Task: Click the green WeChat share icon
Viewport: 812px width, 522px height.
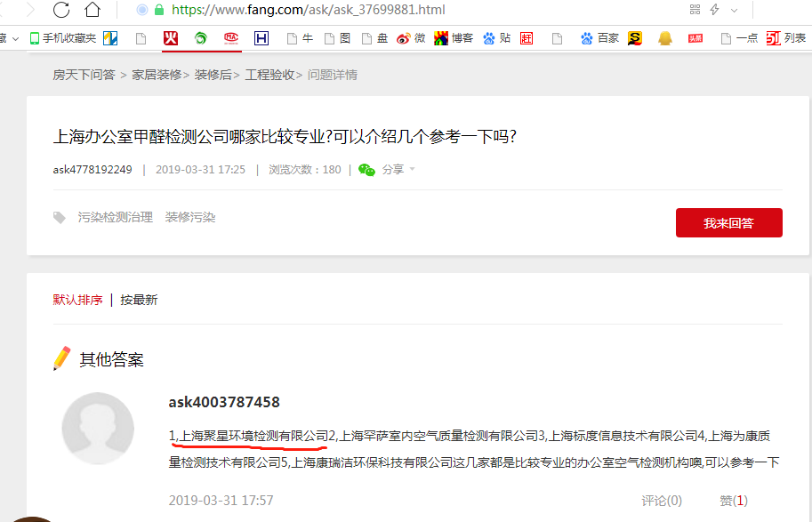Action: (x=366, y=169)
